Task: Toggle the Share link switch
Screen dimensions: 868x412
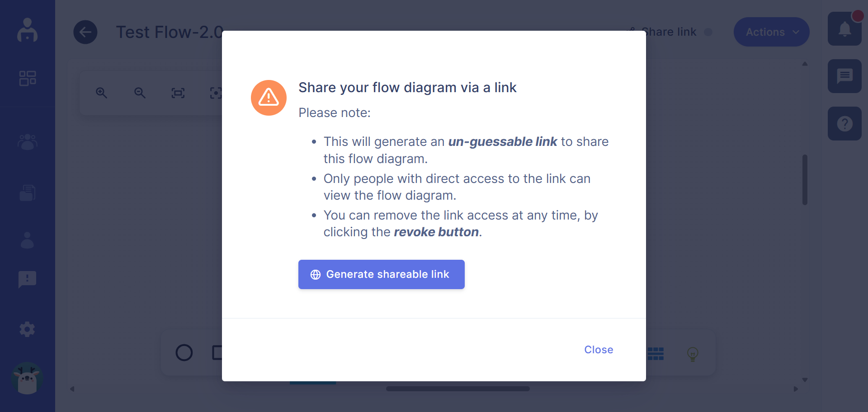Action: coord(709,32)
